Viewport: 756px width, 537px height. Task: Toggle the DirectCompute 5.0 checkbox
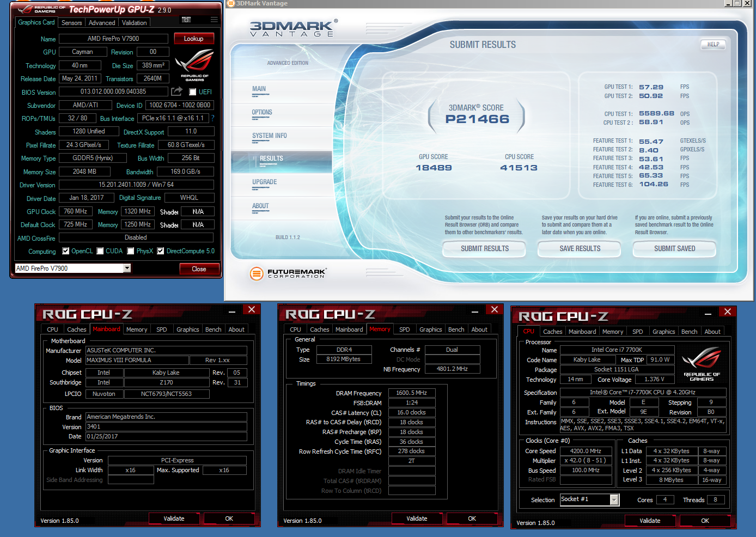point(161,251)
